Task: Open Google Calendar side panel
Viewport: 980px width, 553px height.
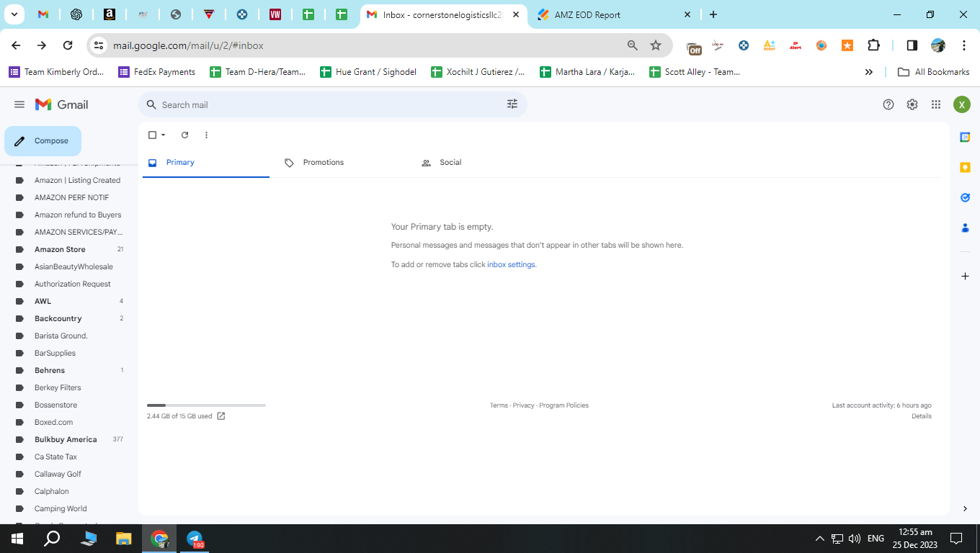Action: click(965, 137)
